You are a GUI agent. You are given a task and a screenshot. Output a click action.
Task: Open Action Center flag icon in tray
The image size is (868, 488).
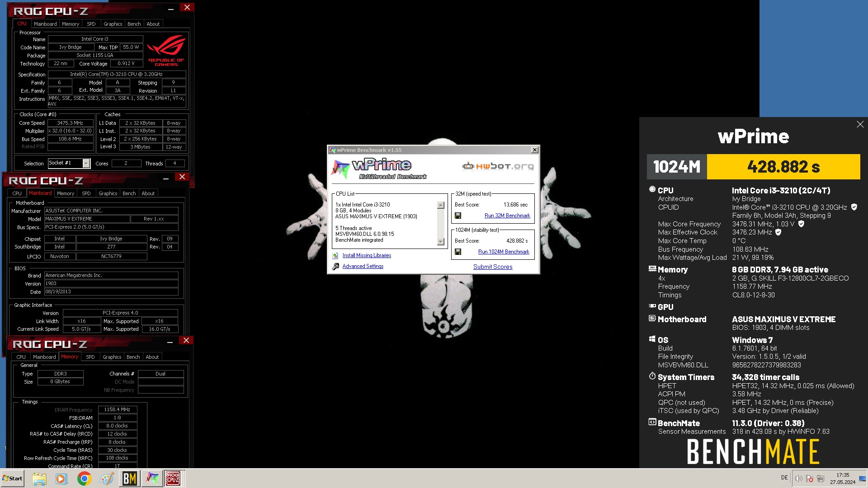click(x=810, y=479)
